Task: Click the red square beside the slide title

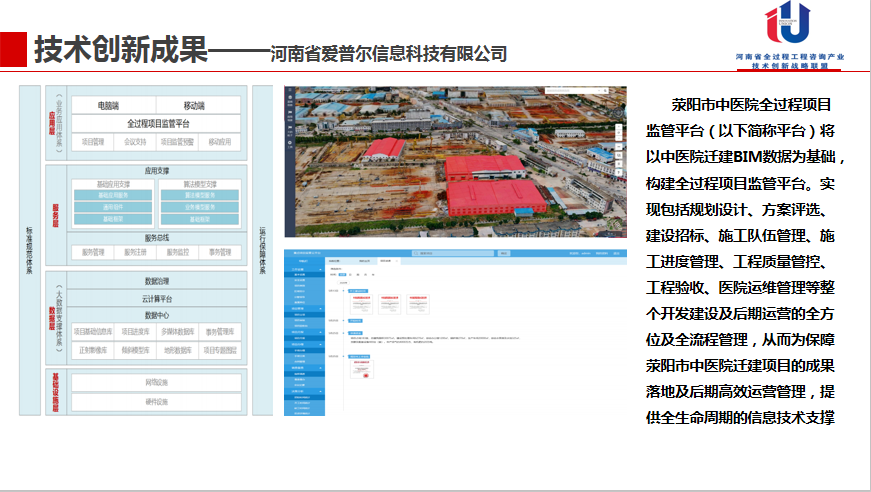Action: [13, 49]
